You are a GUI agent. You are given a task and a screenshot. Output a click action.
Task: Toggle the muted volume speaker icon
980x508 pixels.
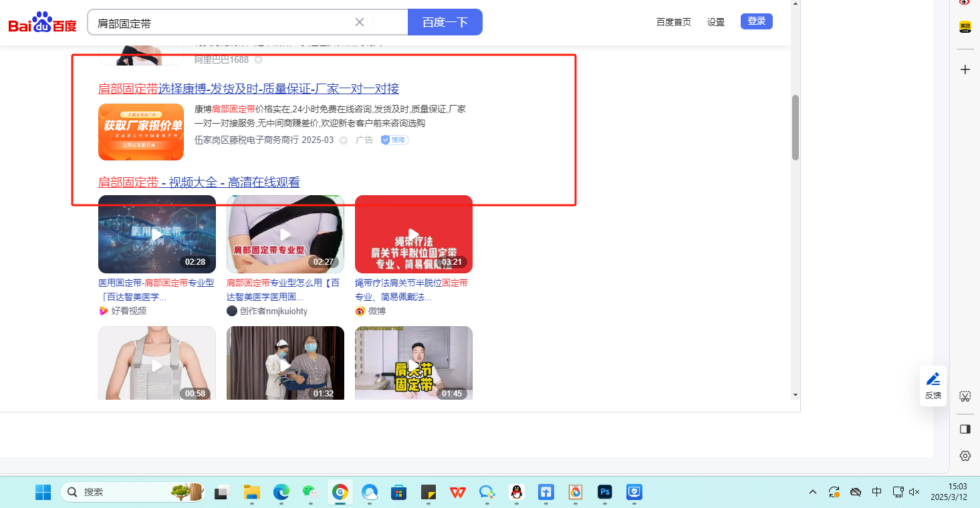(x=915, y=493)
